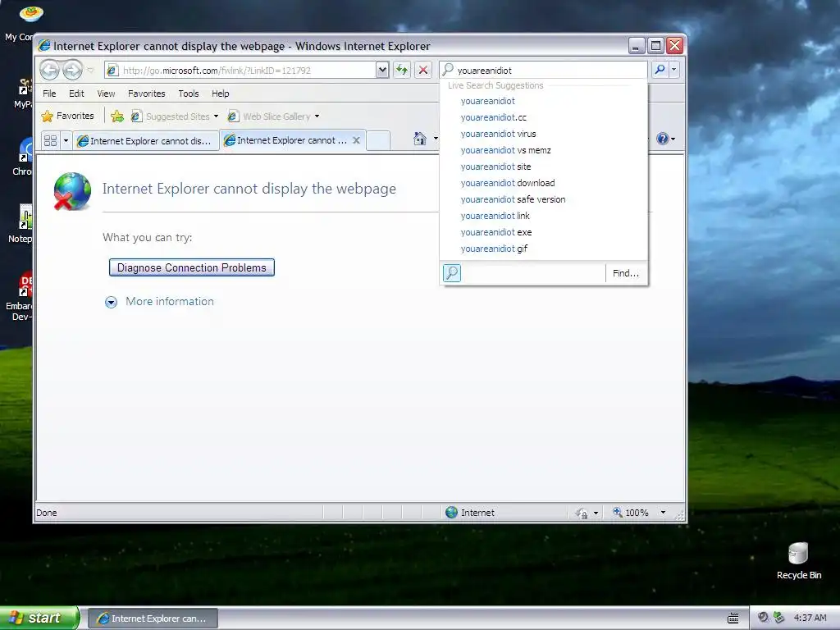The width and height of the screenshot is (840, 630).
Task: Expand More information section
Action: (159, 302)
